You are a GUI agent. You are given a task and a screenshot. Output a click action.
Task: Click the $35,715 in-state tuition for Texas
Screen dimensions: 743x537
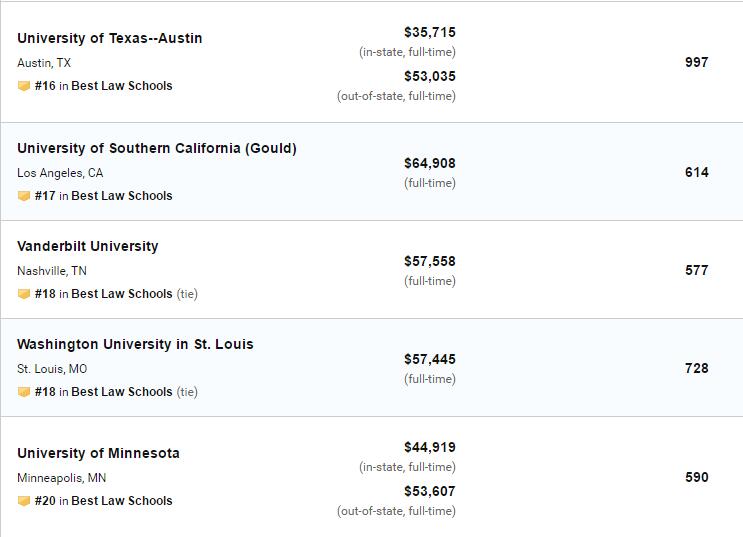[x=429, y=32]
